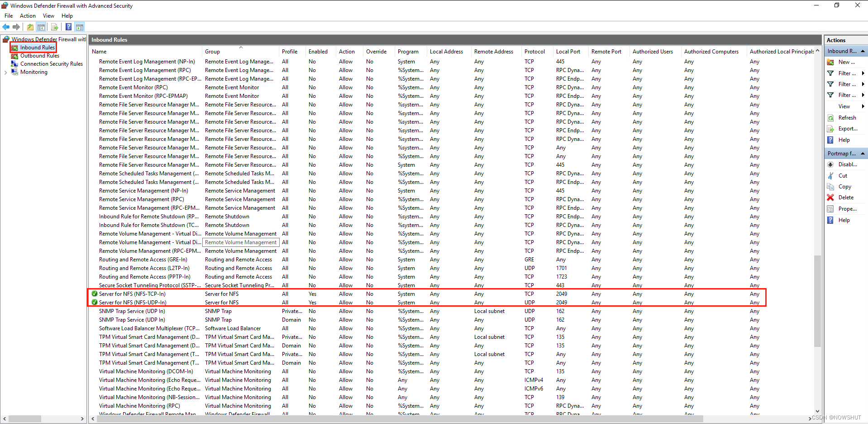The image size is (868, 424).
Task: Click Help under the Inbound Rules actions section
Action: (844, 140)
